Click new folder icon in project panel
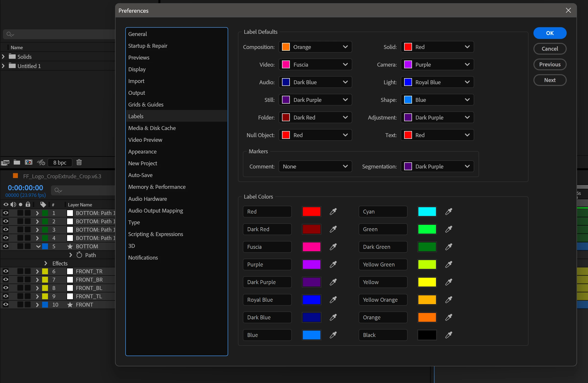Screen dimensions: 588x383 coord(17,162)
